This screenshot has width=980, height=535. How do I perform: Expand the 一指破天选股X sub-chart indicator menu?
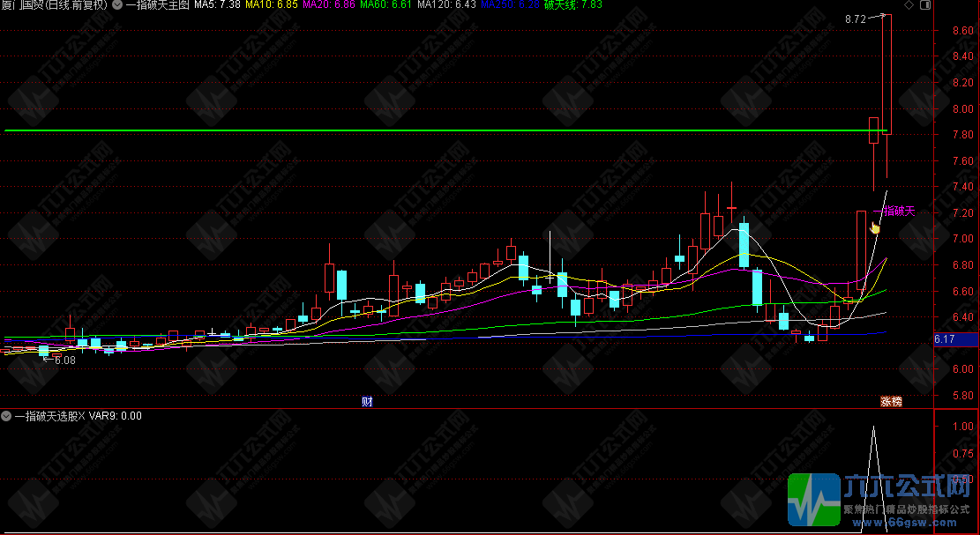[x=6, y=416]
